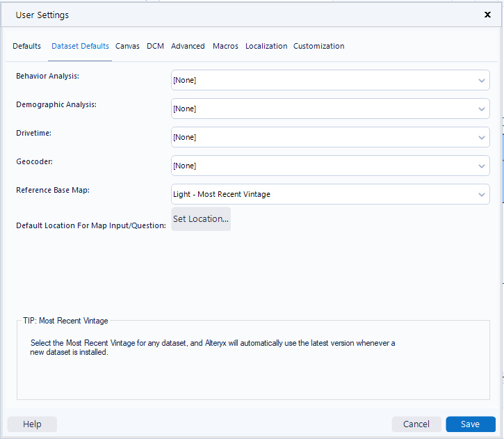Switch to the Defaults tab
Viewport: 504px width, 439px height.
click(x=26, y=47)
